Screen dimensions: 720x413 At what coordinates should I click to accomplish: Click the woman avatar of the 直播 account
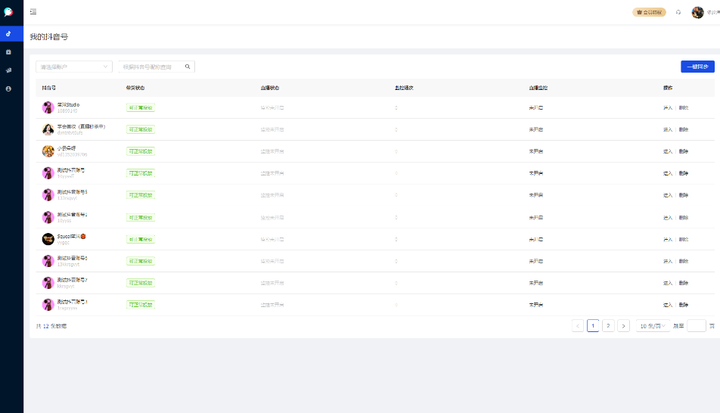[x=48, y=130]
